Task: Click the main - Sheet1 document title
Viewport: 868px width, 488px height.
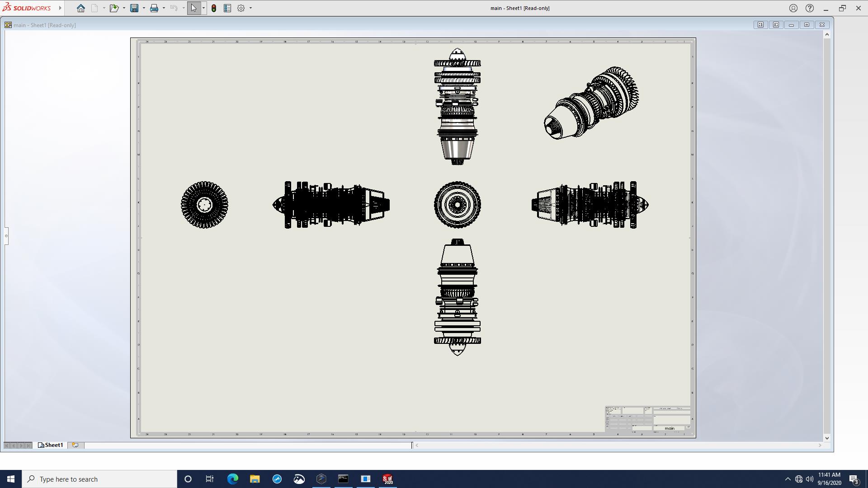Action: coord(44,25)
